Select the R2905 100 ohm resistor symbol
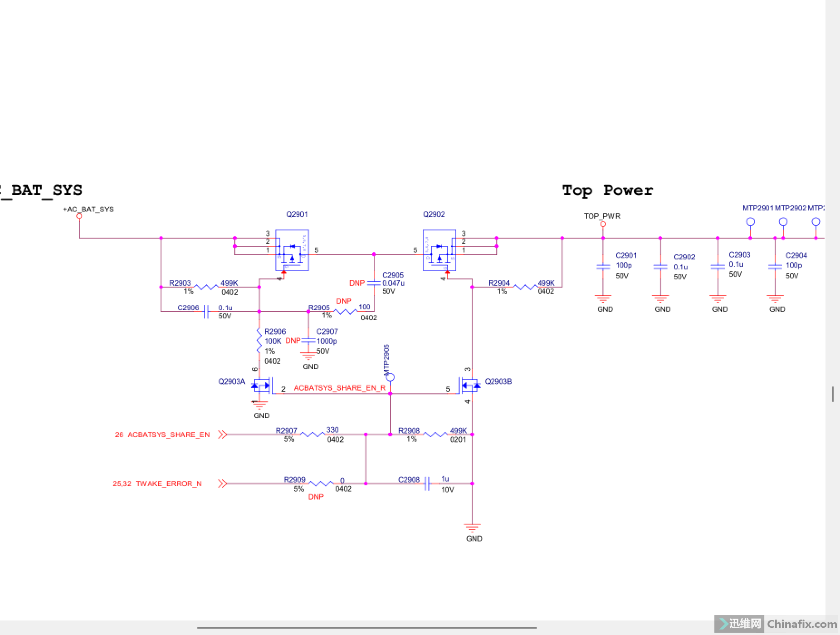This screenshot has height=635, width=840. pyautogui.click(x=346, y=312)
